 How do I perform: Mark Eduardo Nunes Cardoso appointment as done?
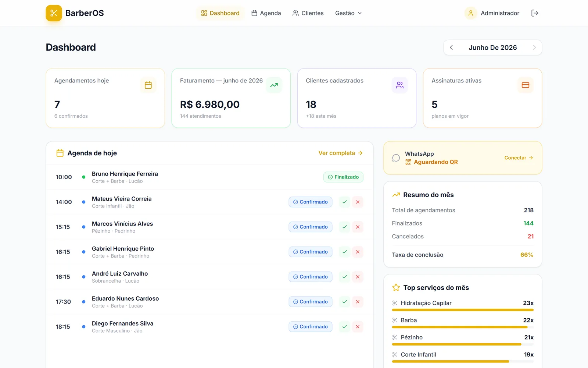coord(344,302)
